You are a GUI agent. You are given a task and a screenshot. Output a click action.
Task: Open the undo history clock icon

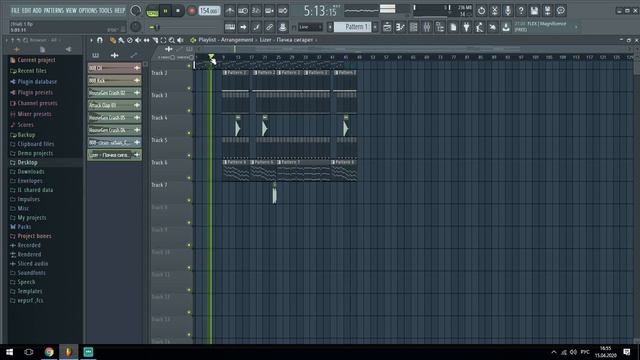click(x=481, y=11)
